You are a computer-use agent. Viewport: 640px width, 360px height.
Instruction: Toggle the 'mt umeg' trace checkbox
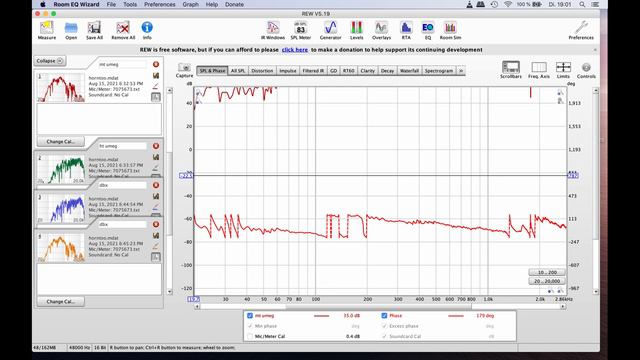pyautogui.click(x=250, y=316)
